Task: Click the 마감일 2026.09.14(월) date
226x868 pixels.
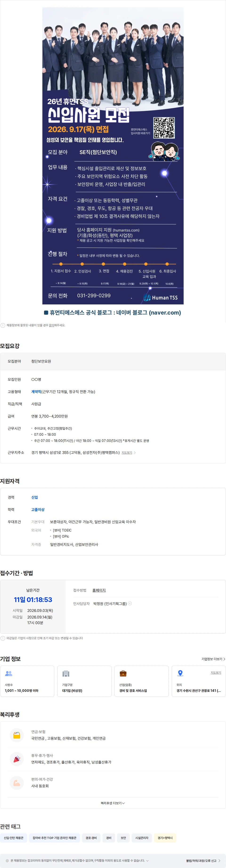Action: pos(40,617)
